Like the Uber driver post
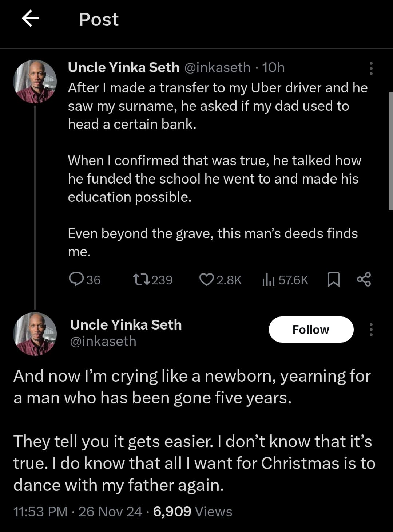The height and width of the screenshot is (532, 393). pyautogui.click(x=206, y=279)
